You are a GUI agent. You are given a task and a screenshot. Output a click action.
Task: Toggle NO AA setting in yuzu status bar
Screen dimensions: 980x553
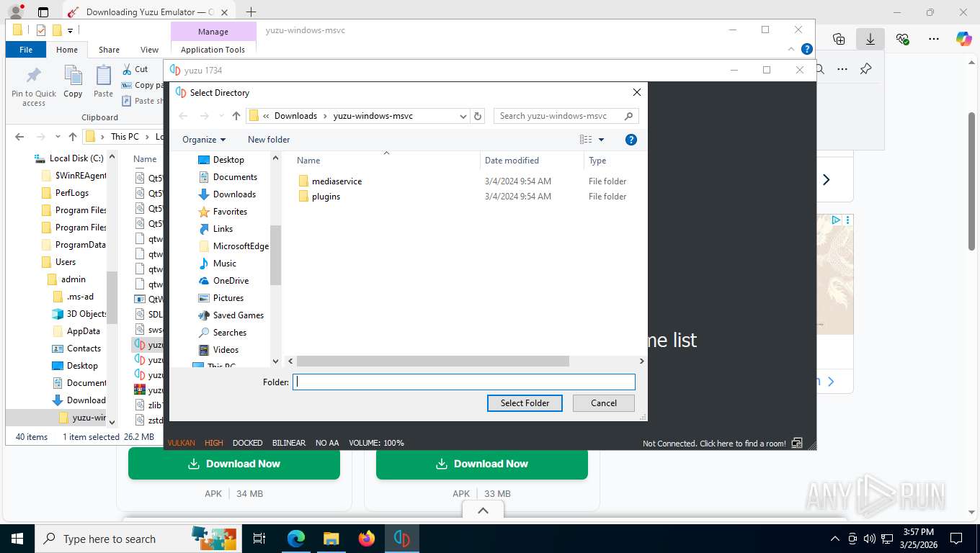(x=327, y=444)
